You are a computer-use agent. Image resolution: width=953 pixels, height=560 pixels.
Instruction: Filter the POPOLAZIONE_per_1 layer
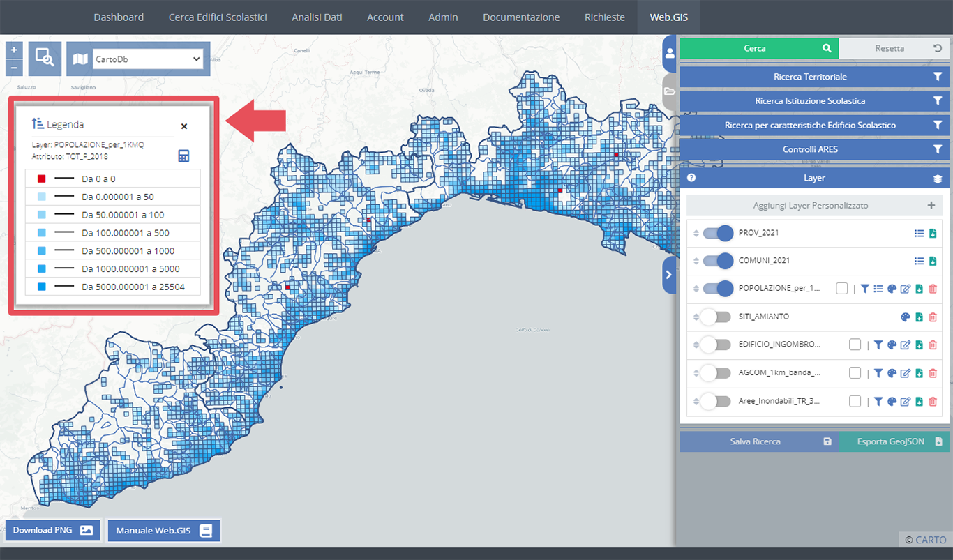(865, 289)
